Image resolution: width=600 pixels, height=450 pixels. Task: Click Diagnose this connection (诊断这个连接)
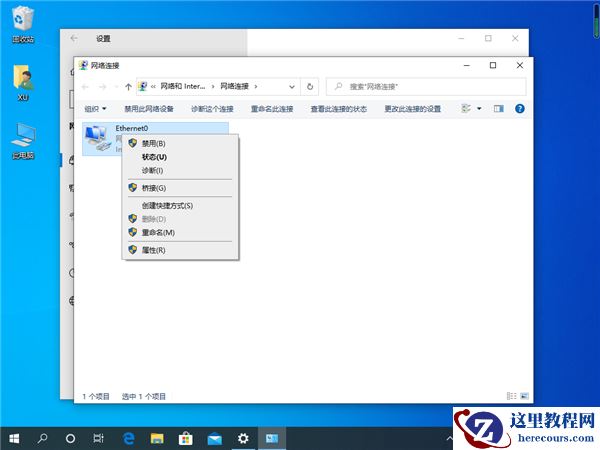pos(212,109)
